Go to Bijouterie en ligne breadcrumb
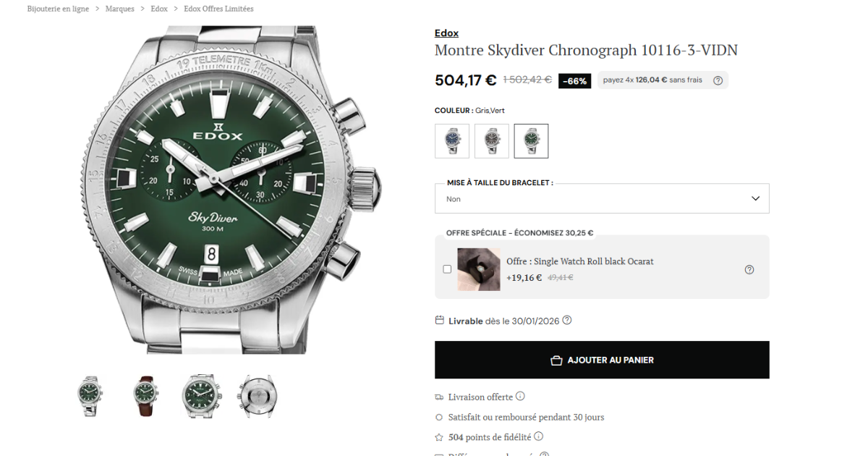The width and height of the screenshot is (868, 456). point(58,9)
